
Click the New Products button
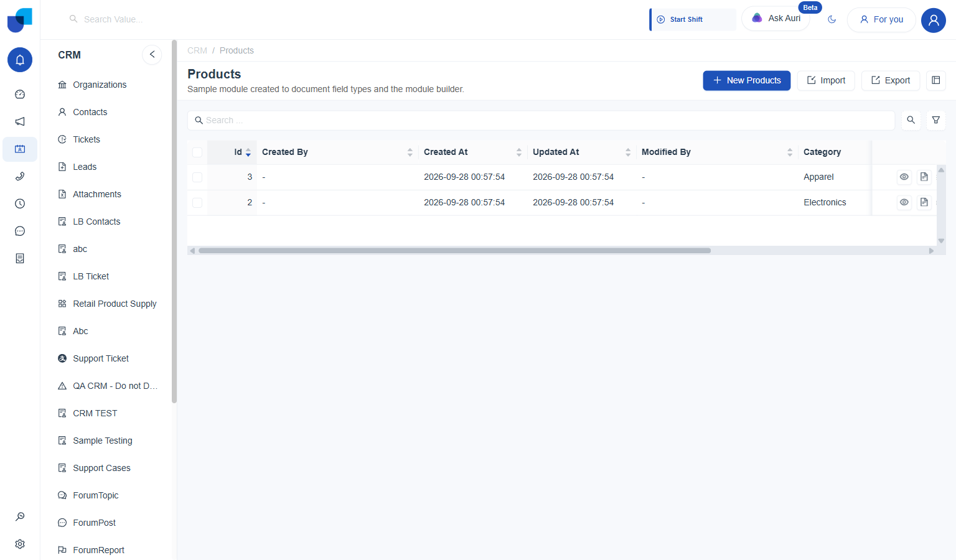coord(746,80)
